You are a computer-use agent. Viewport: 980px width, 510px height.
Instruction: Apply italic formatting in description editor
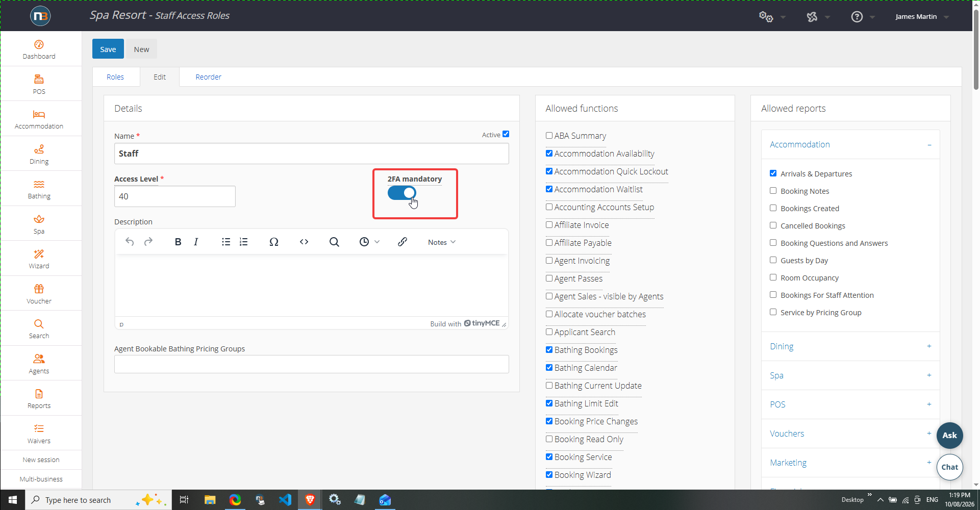tap(196, 242)
